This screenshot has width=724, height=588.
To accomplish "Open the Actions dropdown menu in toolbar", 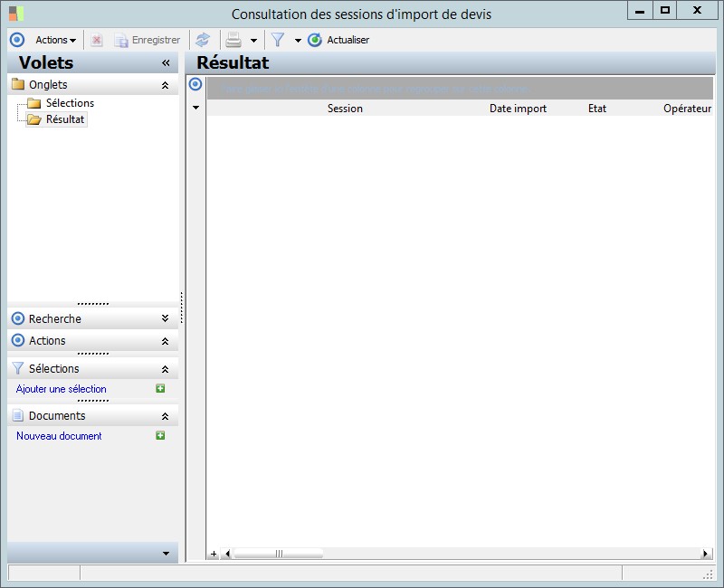I will (x=55, y=40).
